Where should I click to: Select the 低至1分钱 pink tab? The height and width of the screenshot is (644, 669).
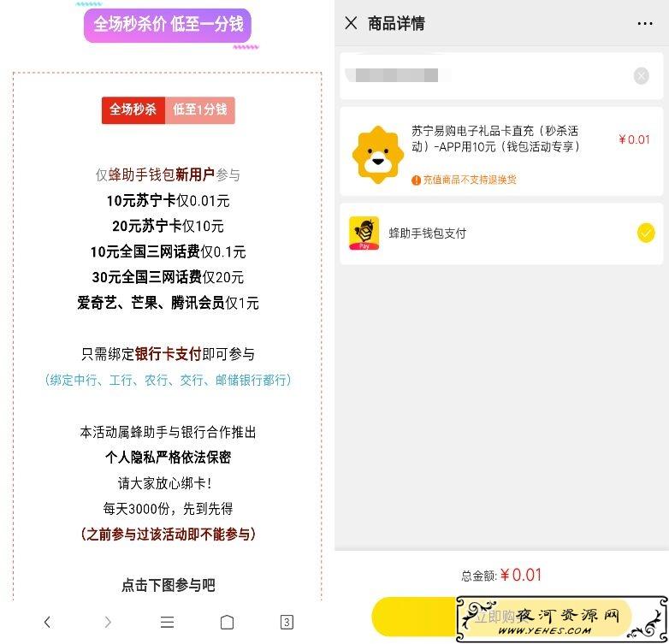[x=199, y=110]
